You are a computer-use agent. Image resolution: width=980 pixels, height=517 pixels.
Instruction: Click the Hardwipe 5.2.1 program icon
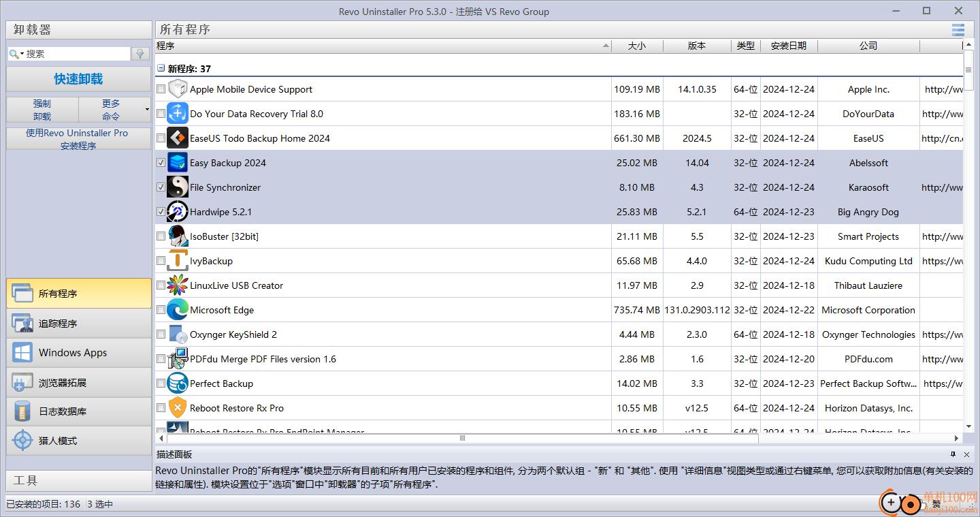pos(178,212)
